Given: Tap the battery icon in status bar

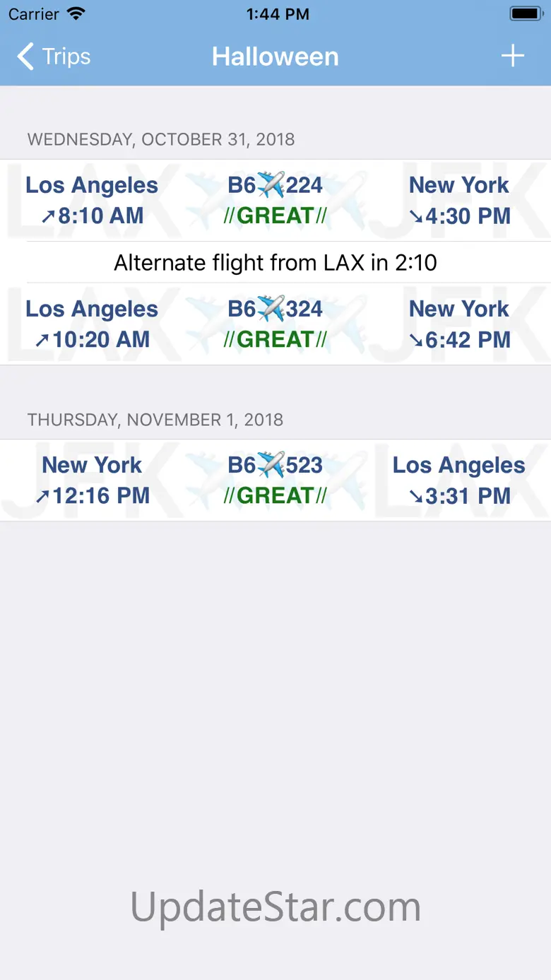Looking at the screenshot, I should tap(526, 13).
